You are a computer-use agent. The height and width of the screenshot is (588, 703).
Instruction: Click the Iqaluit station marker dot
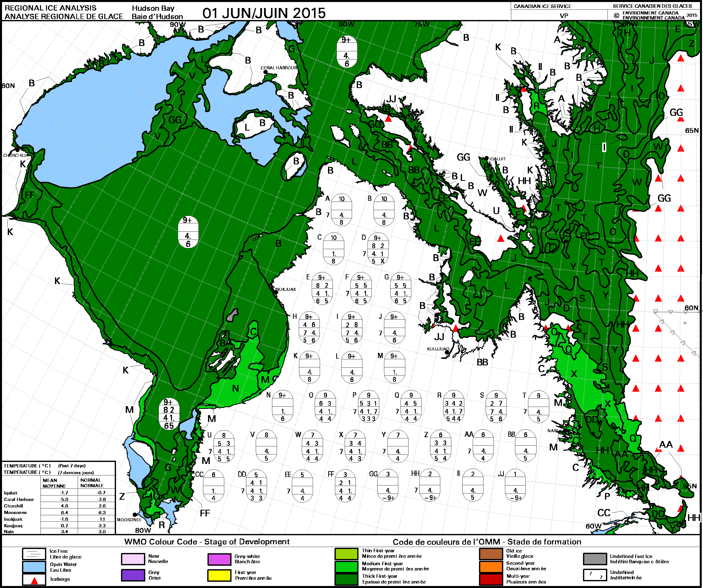486,158
